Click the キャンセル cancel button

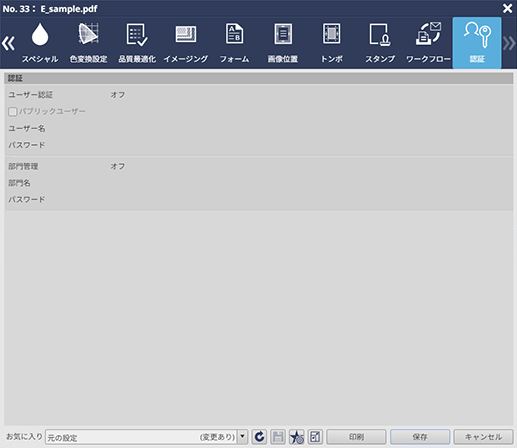pos(483,437)
